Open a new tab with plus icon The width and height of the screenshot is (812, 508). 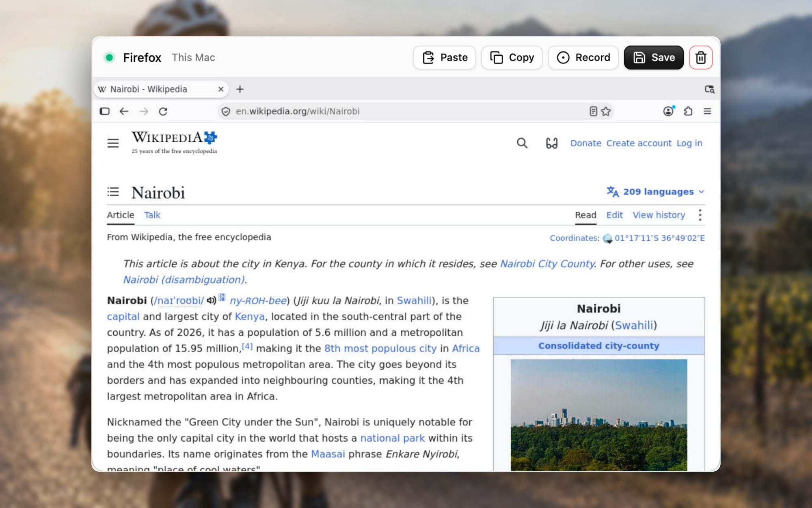[x=240, y=89]
